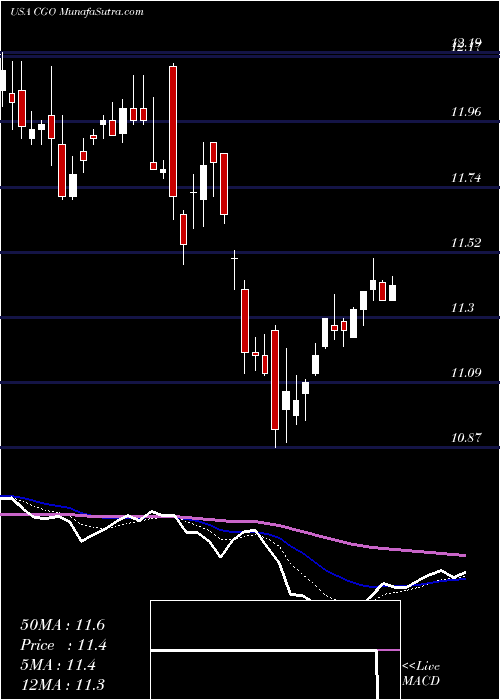Click the 11.09 price axis label
The height and width of the screenshot is (700, 500).
[466, 372]
